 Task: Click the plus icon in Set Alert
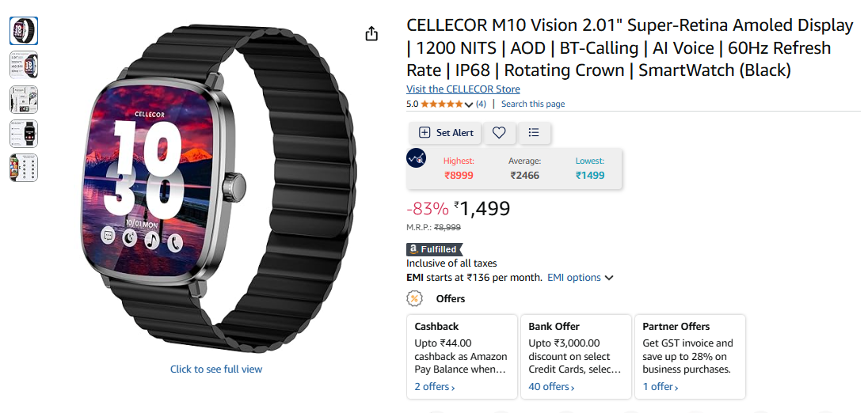(x=424, y=133)
